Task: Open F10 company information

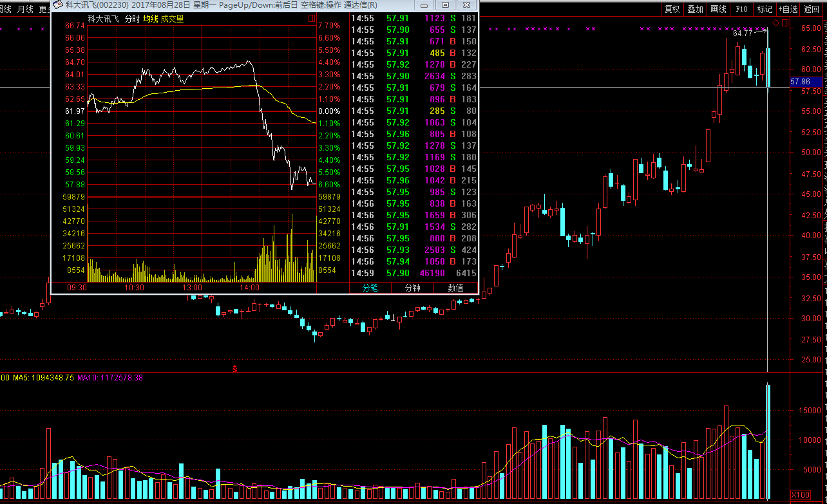Action: point(741,9)
